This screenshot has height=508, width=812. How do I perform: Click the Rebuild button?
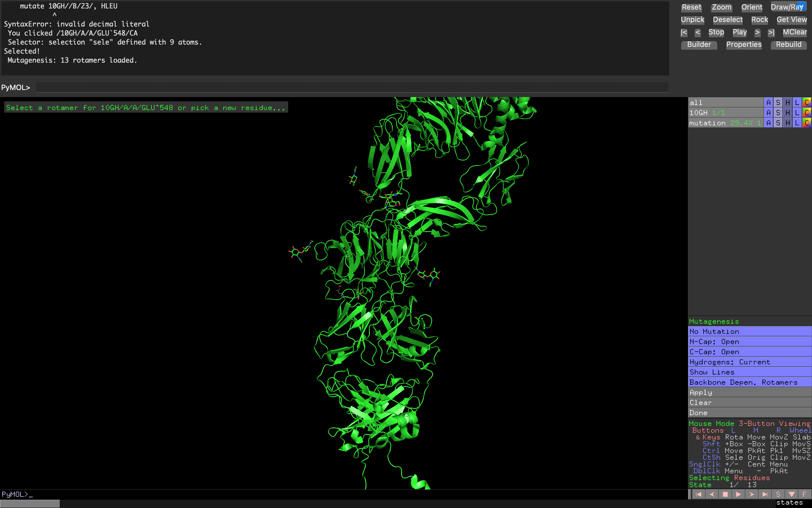pos(789,45)
